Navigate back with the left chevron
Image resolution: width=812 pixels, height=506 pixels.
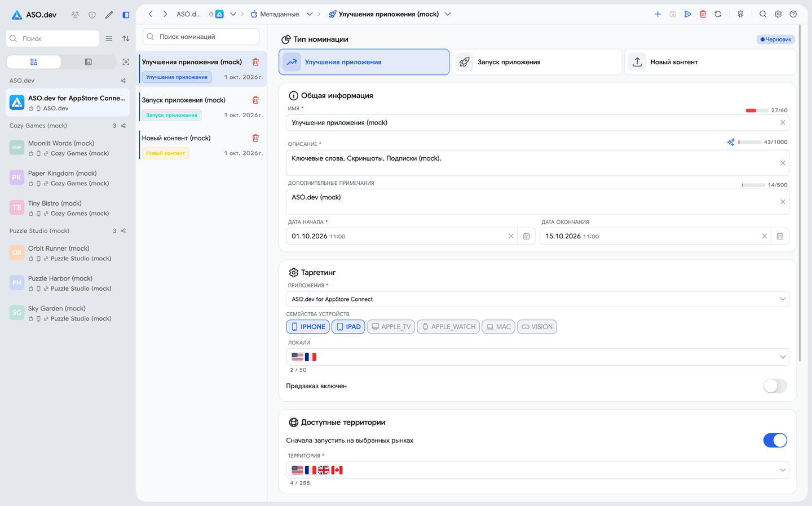(151, 14)
